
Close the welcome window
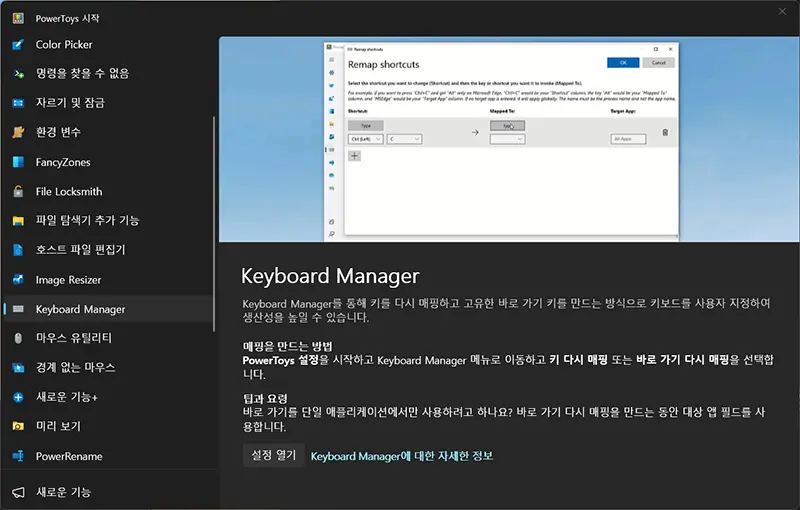tap(782, 11)
